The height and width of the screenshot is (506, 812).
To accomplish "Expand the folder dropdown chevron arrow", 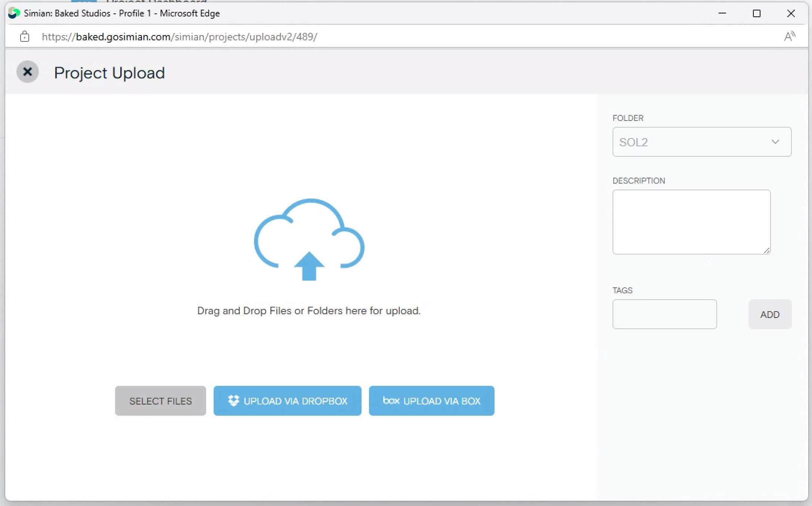I will [775, 142].
